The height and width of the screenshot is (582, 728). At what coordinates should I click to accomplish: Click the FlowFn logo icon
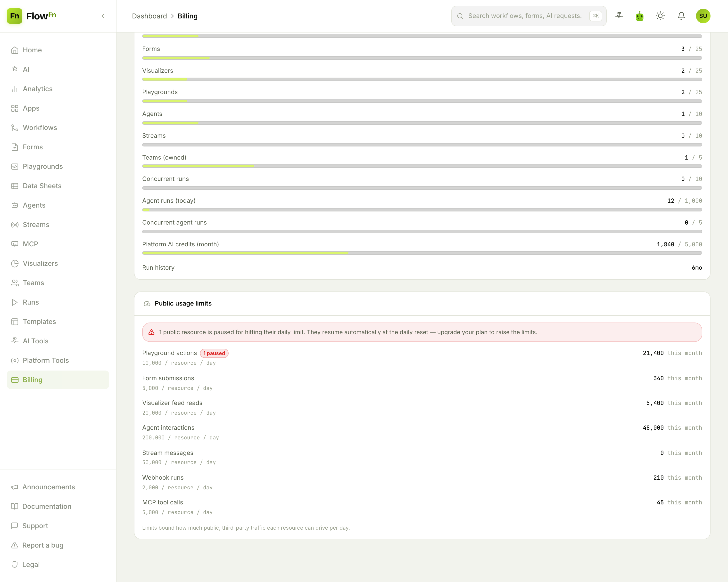point(15,16)
